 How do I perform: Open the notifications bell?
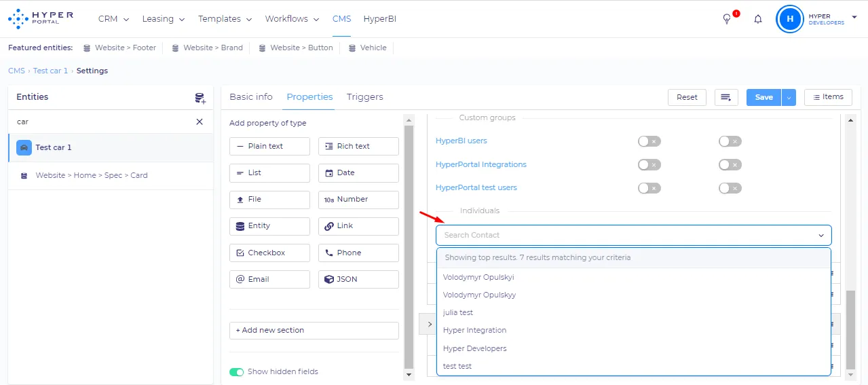(758, 19)
